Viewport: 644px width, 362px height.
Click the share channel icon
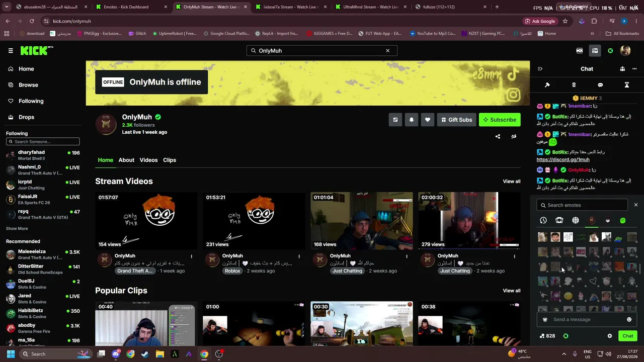(498, 136)
